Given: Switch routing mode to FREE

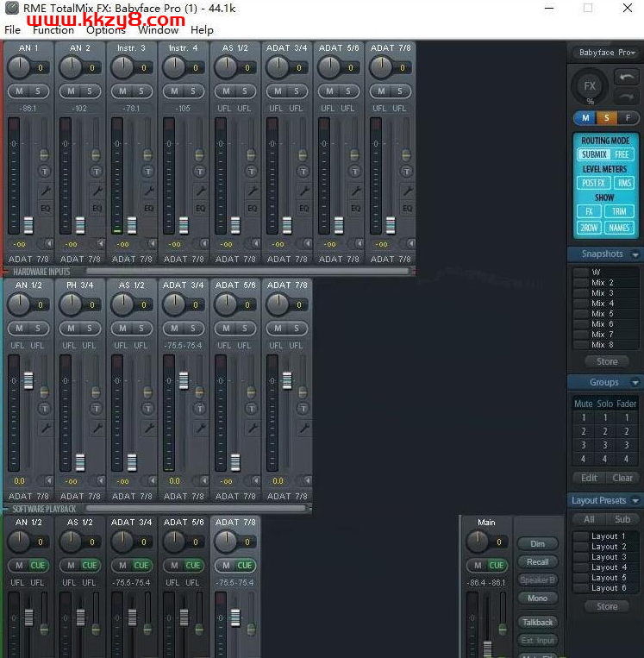Looking at the screenshot, I should tap(622, 154).
